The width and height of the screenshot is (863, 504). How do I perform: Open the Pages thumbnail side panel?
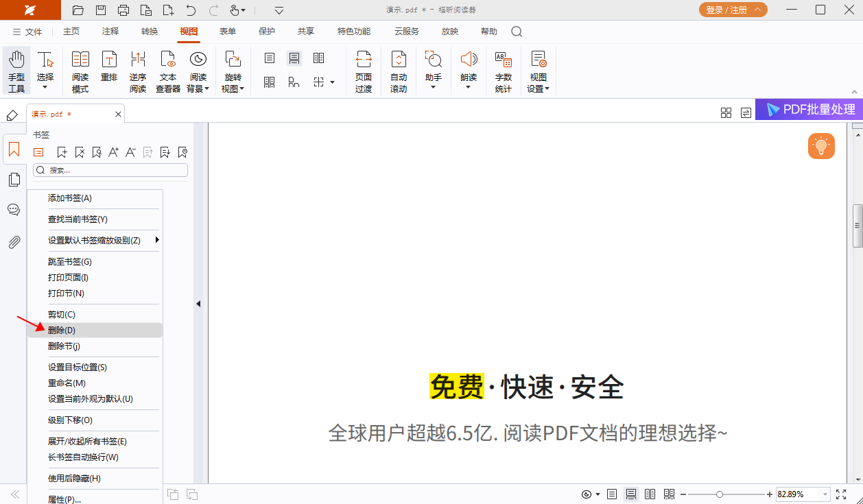pos(14,180)
